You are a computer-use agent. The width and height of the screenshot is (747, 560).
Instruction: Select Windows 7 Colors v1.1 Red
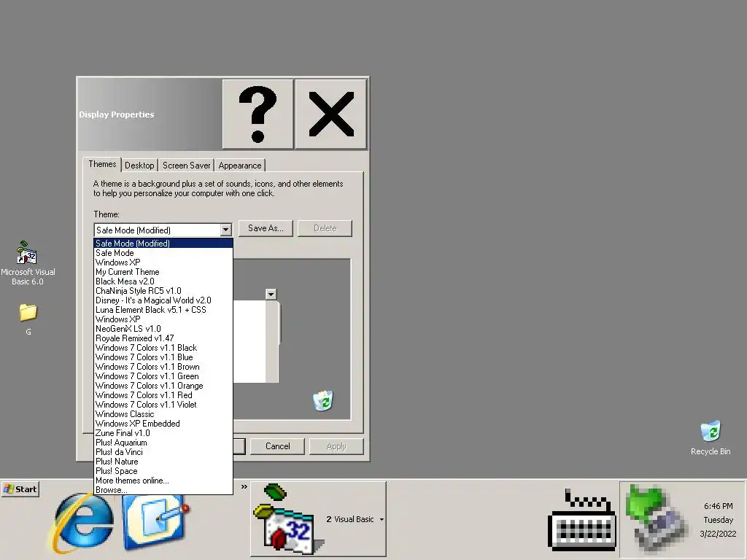click(x=163, y=395)
